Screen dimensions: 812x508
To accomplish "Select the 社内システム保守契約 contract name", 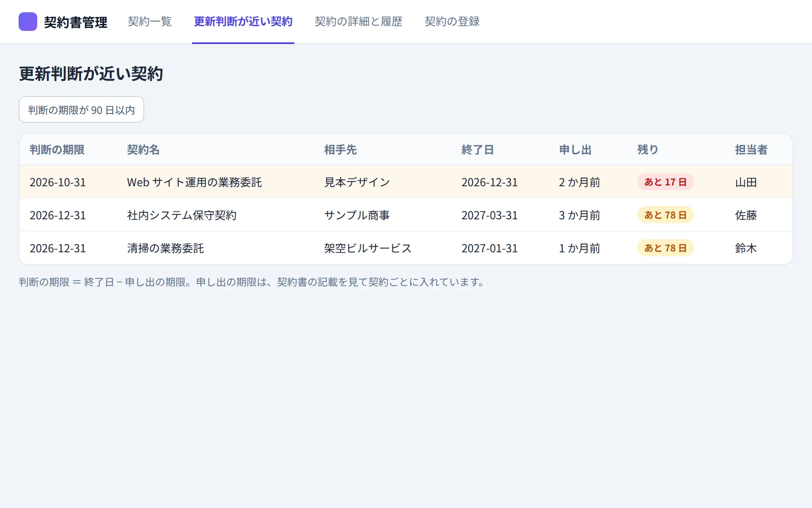I will [182, 215].
